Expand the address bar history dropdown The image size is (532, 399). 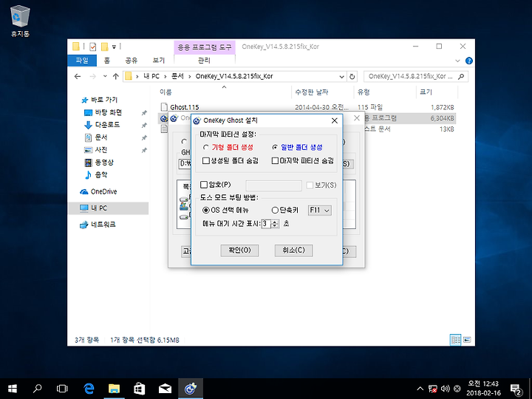click(x=341, y=77)
